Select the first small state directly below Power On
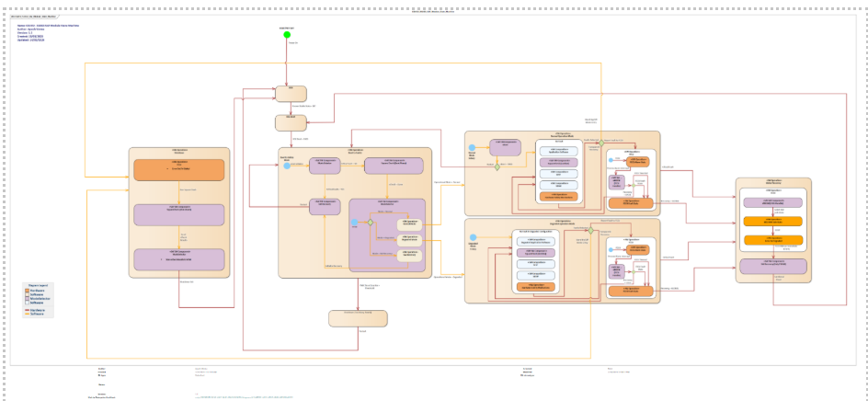This screenshot has height=401, width=868. 291,94
